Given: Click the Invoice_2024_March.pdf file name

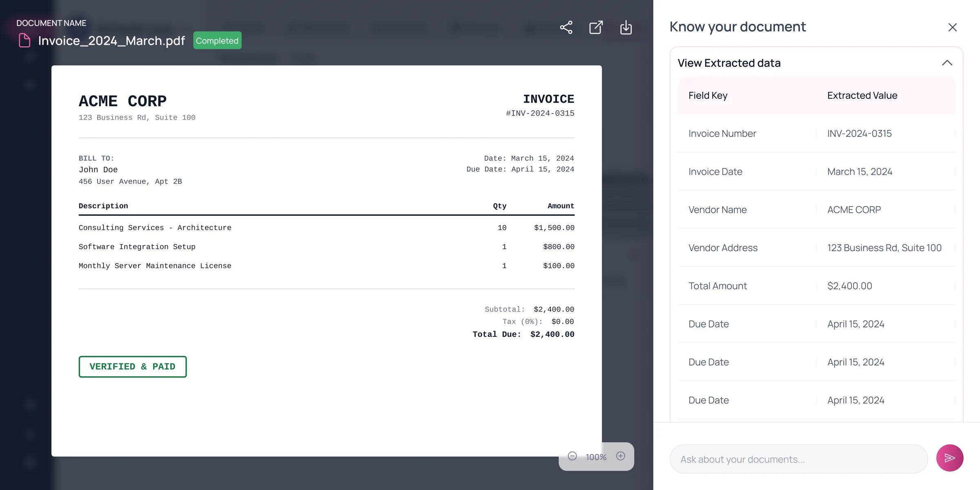Looking at the screenshot, I should pos(111,40).
